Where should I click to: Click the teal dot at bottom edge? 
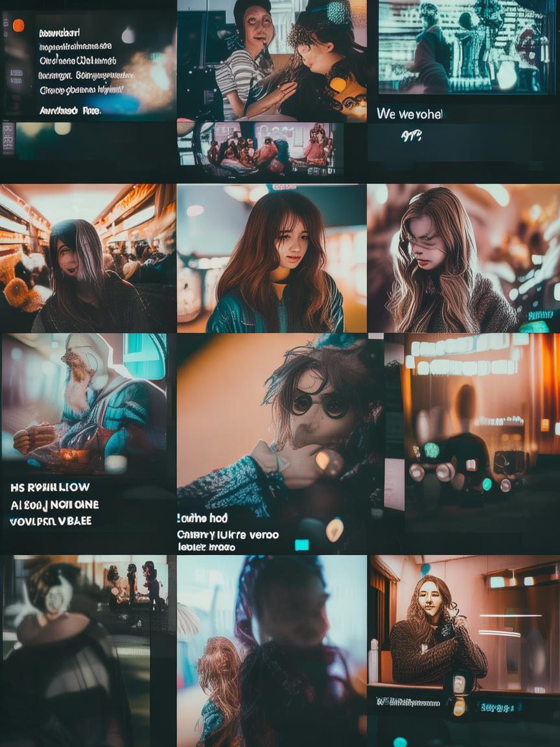400,742
